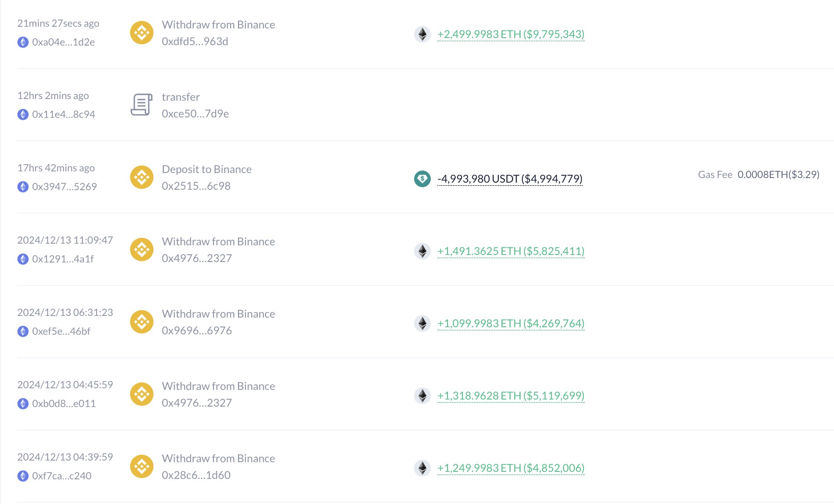Screen dimensions: 834x504
Task: Click the +2,499.9983 ETH amount link
Action: (x=511, y=34)
